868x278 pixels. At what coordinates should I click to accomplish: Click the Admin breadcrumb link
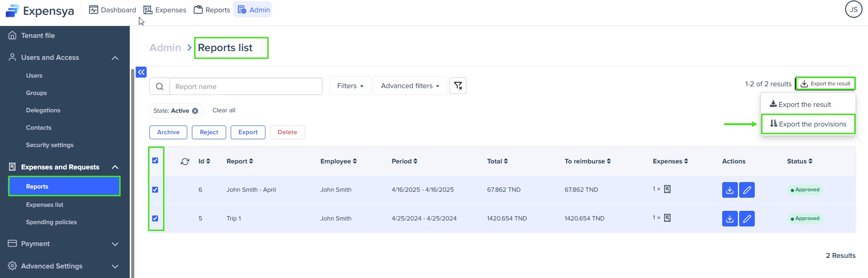165,47
